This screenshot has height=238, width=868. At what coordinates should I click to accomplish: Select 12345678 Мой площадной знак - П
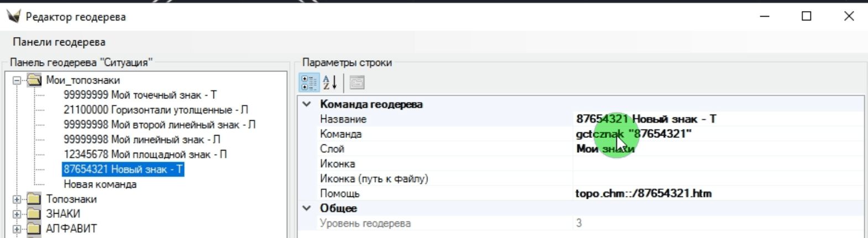(145, 155)
